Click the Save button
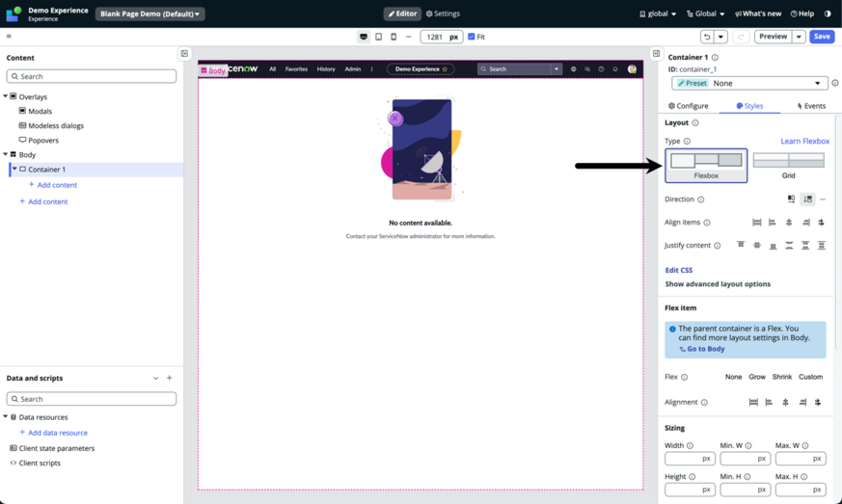 [822, 37]
